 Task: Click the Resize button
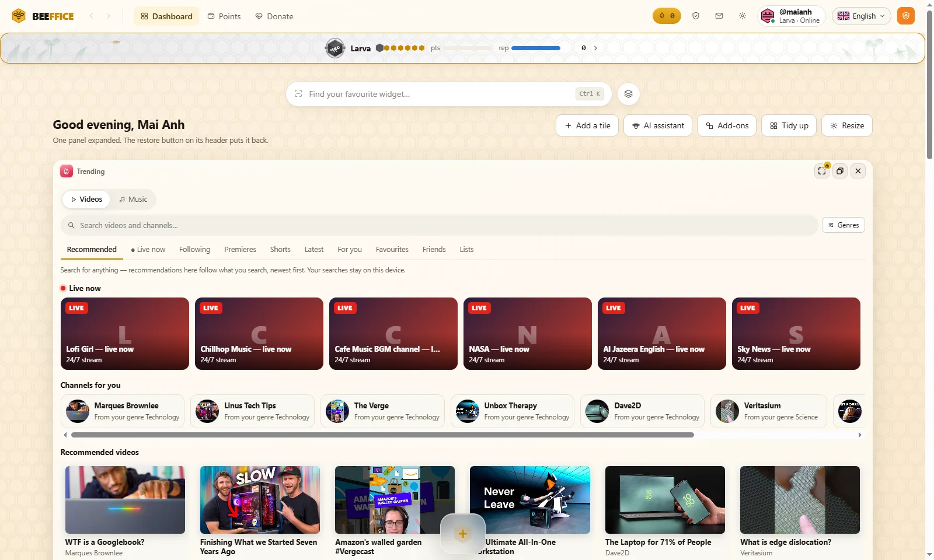coord(847,125)
